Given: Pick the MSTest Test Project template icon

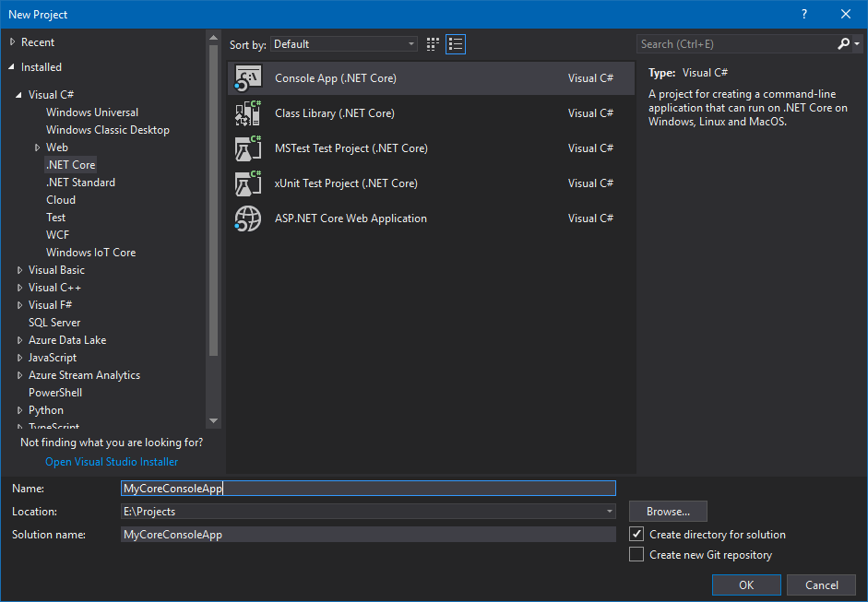Looking at the screenshot, I should 248,148.
